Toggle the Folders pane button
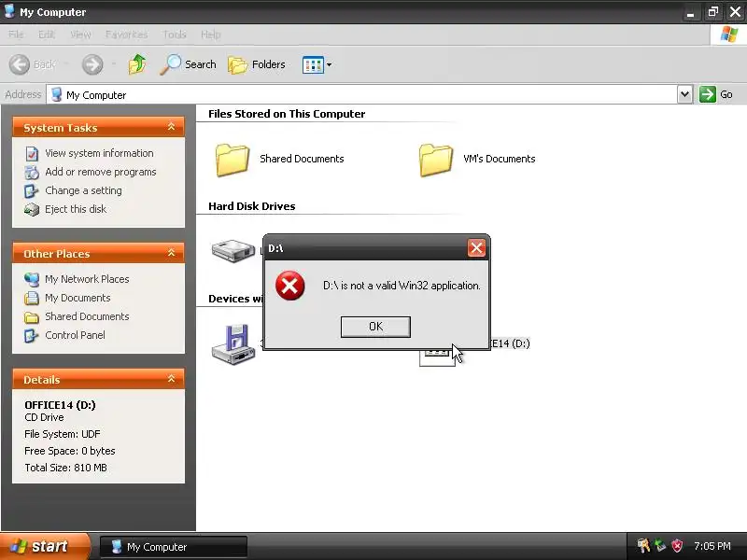 [257, 64]
